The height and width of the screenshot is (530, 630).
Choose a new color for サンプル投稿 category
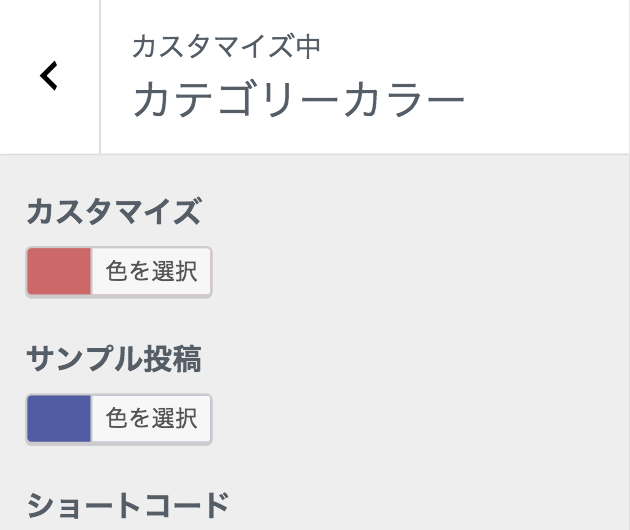click(x=151, y=418)
